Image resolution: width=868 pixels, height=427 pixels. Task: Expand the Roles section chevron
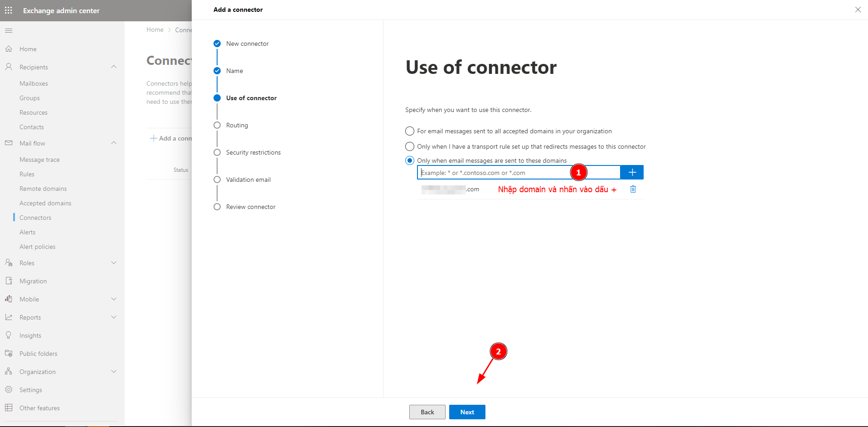114,262
